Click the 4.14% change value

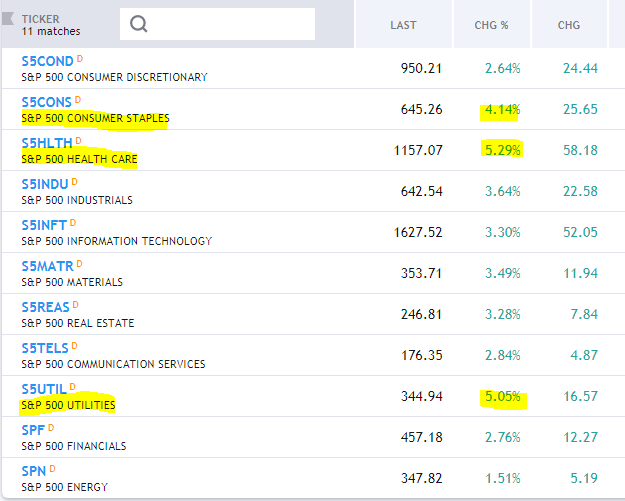pos(503,109)
